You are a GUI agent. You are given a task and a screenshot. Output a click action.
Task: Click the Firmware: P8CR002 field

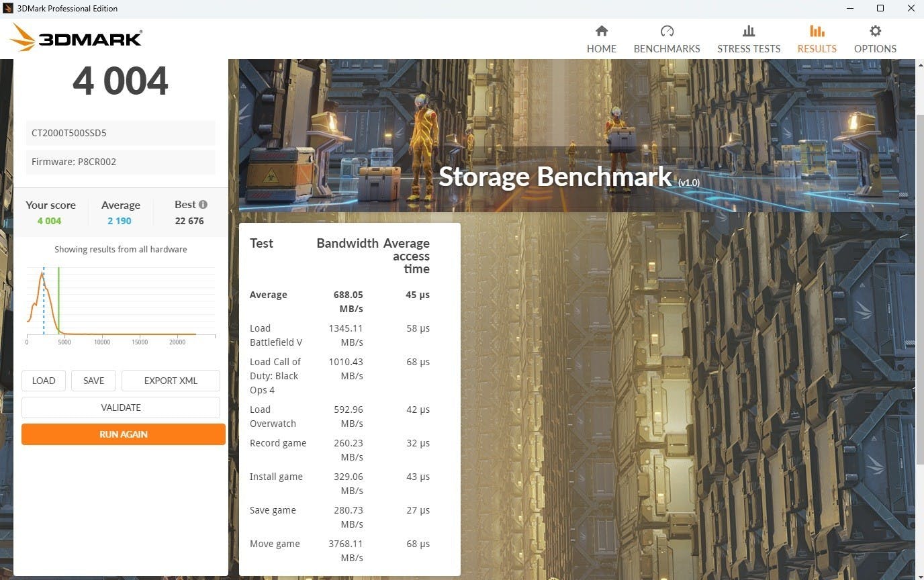(x=121, y=162)
